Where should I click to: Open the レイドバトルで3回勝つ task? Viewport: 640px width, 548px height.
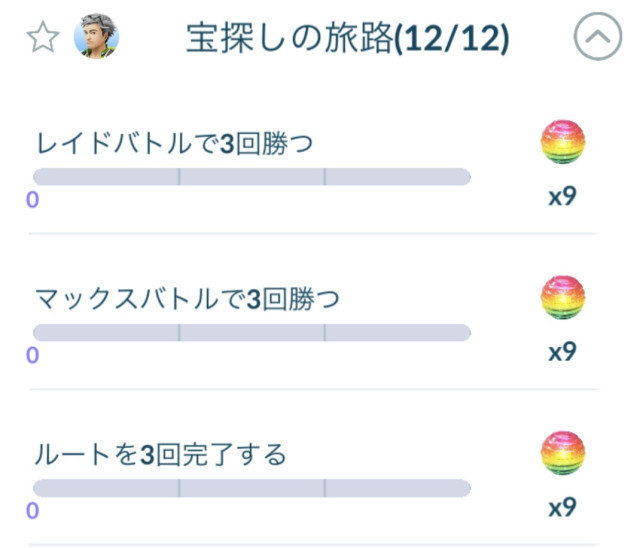174,144
